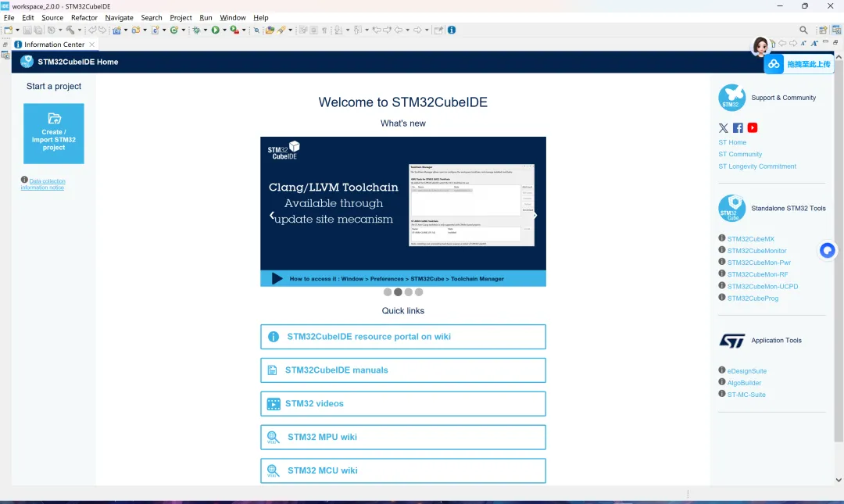This screenshot has height=504, width=844.
Task: Click the New project toolbar icon
Action: click(x=8, y=30)
